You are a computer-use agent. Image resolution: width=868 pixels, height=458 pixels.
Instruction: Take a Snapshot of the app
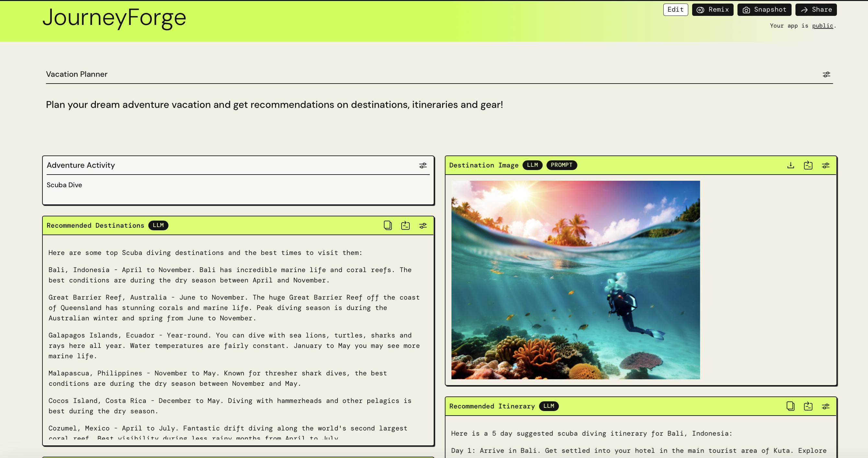tap(764, 9)
